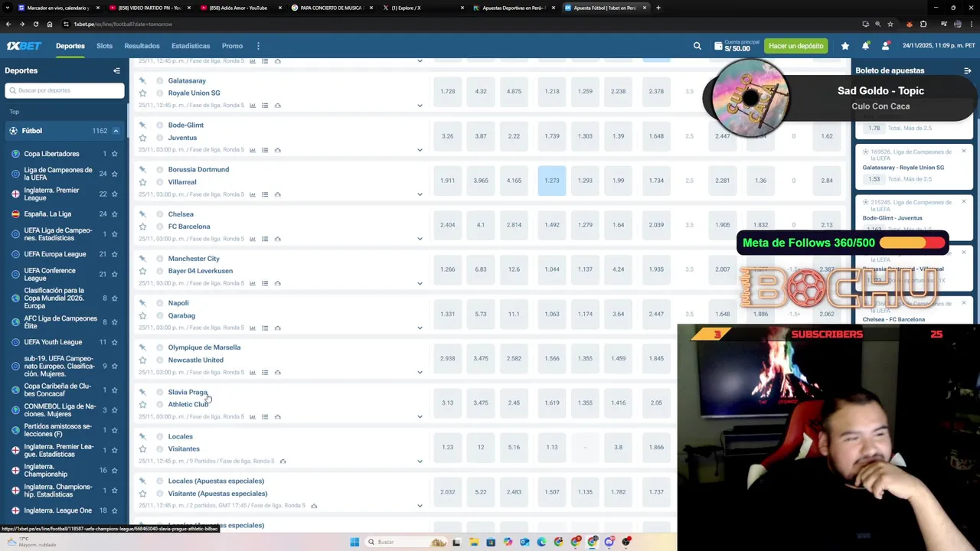Collapse the Deportes sidebar panel
Image resolution: width=980 pixels, height=551 pixels.
tap(116, 70)
